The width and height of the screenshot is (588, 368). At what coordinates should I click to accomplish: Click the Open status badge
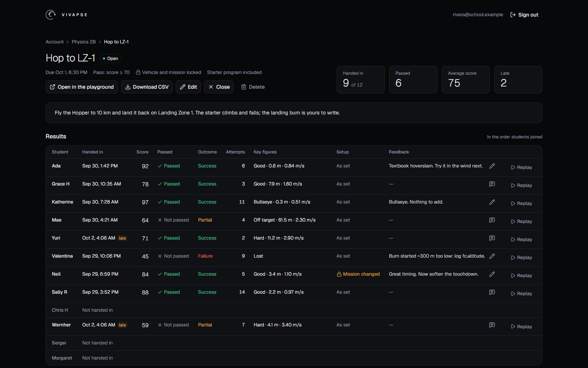click(x=110, y=59)
